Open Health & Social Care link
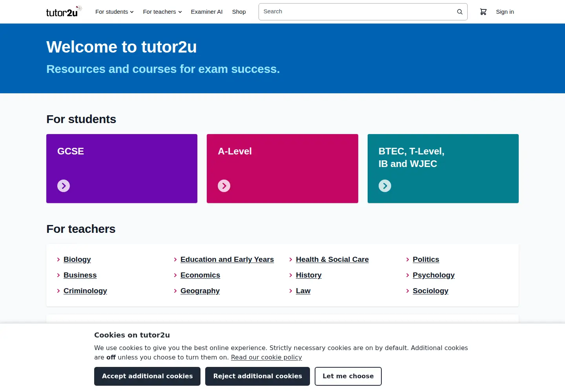The height and width of the screenshot is (392, 565). (332, 260)
